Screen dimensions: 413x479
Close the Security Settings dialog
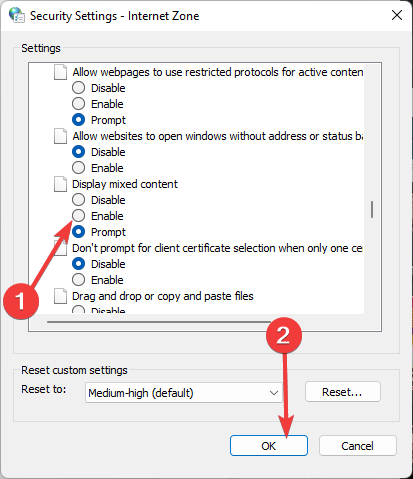397,15
